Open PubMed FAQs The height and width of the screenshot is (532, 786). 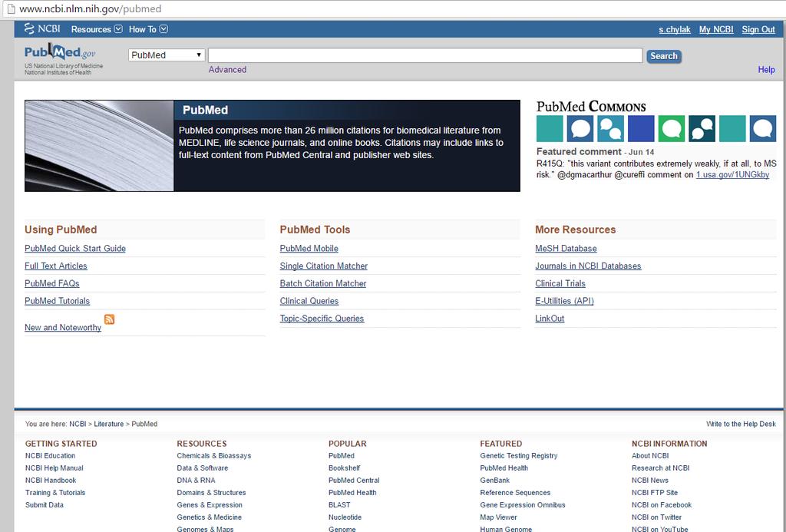pos(51,283)
